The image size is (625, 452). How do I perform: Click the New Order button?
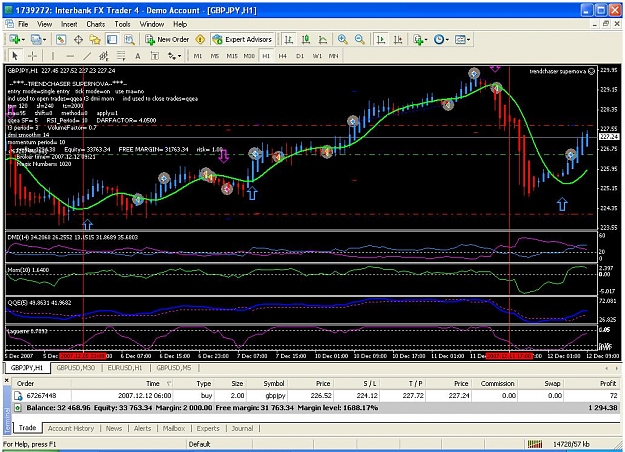pos(167,39)
